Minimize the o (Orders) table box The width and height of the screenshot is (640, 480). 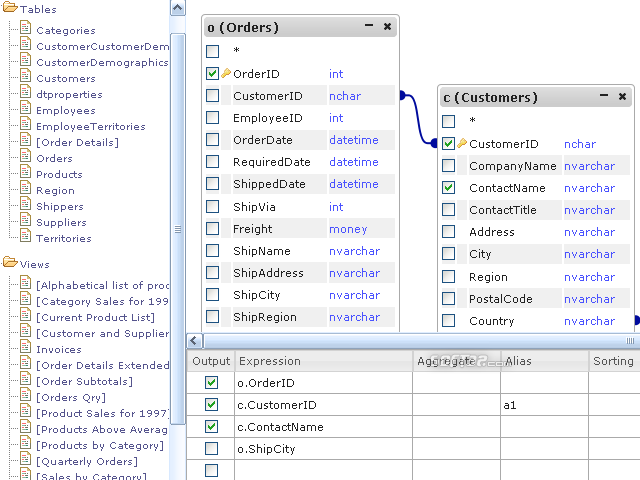tap(369, 26)
